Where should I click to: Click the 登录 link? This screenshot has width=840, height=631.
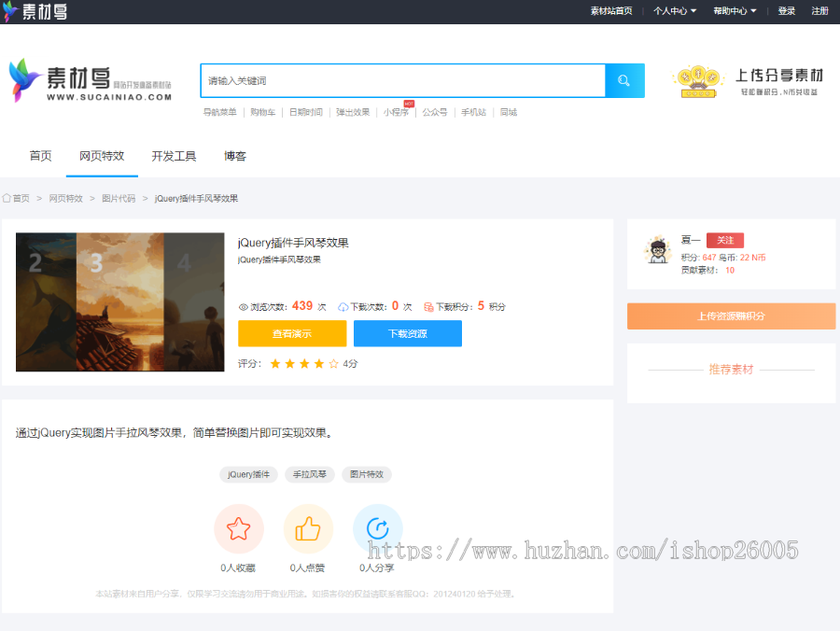click(787, 10)
